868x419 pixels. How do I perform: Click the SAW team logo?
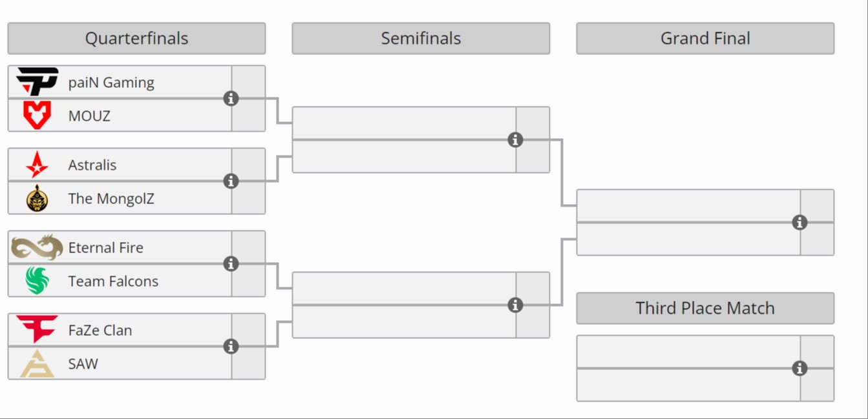click(37, 363)
